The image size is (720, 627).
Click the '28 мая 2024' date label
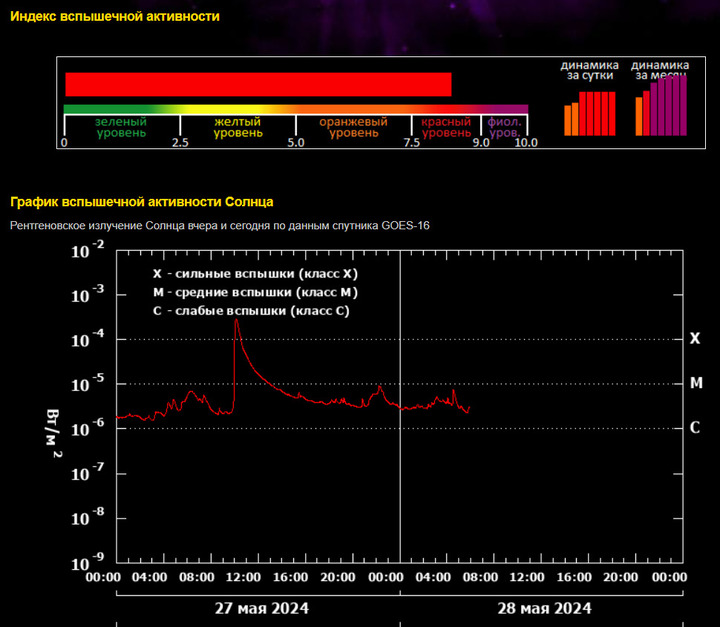pos(543,608)
